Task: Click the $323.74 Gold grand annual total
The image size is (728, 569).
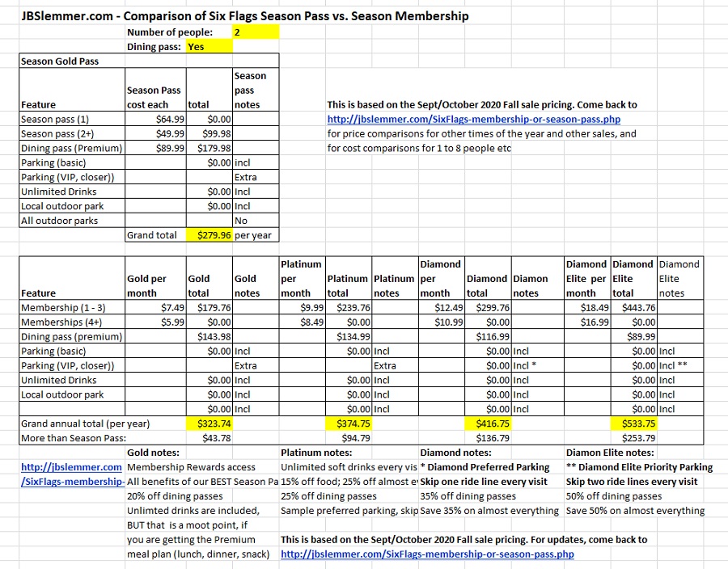Action: [210, 424]
